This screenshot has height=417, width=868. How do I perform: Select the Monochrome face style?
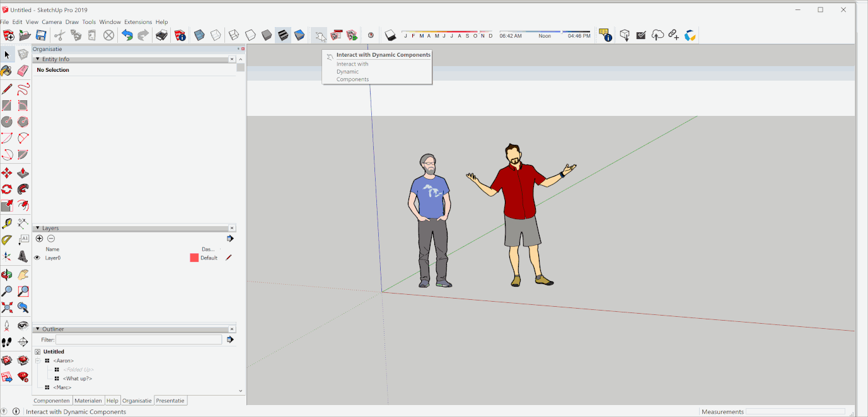(x=298, y=35)
